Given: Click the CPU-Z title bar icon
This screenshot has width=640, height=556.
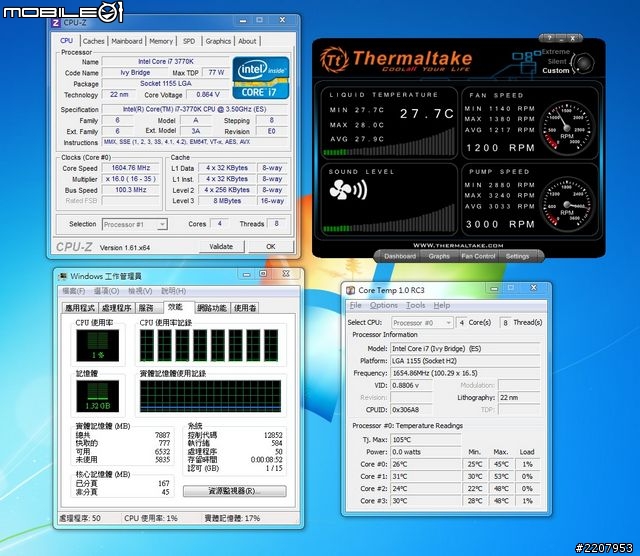Looking at the screenshot, I should [x=56, y=23].
